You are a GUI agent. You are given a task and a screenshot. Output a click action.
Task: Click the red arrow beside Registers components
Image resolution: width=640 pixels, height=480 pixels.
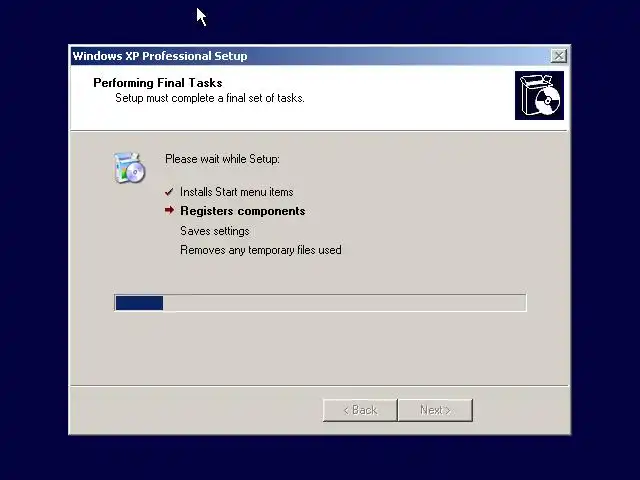(x=169, y=210)
